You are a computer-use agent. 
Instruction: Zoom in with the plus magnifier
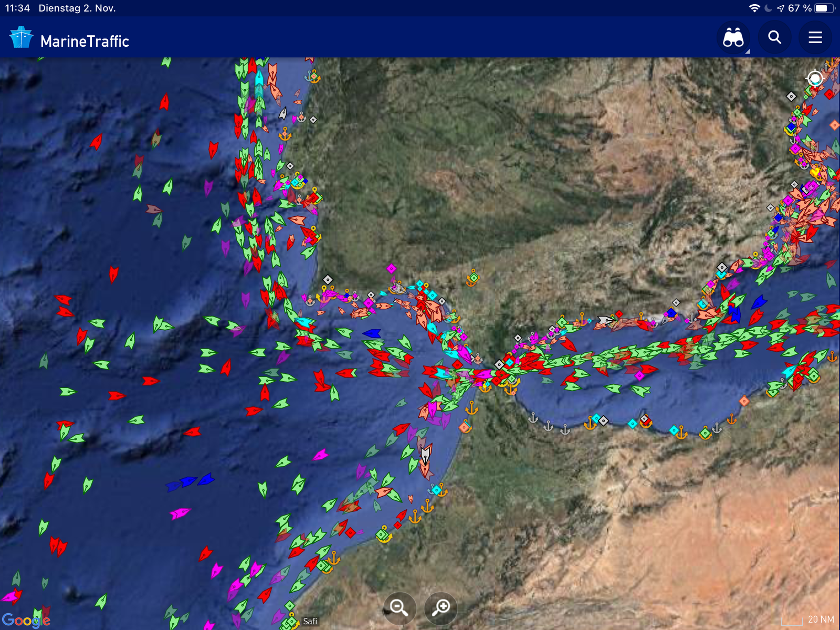pos(441,608)
